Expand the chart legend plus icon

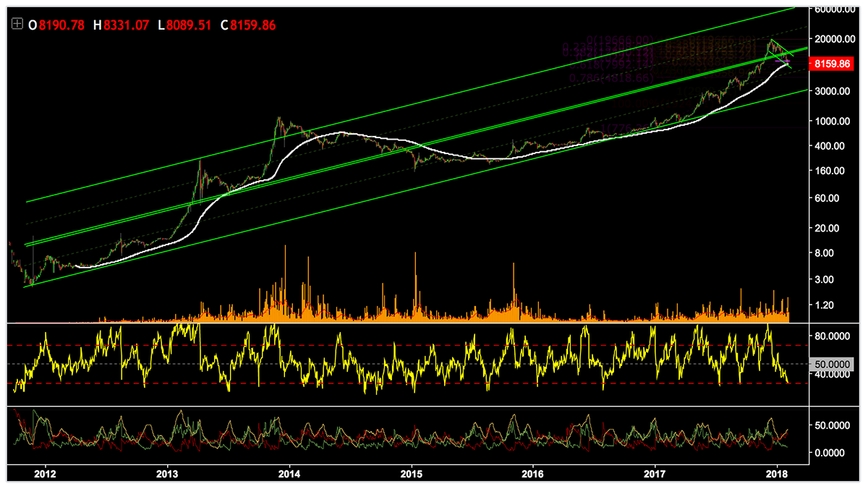pyautogui.click(x=17, y=25)
